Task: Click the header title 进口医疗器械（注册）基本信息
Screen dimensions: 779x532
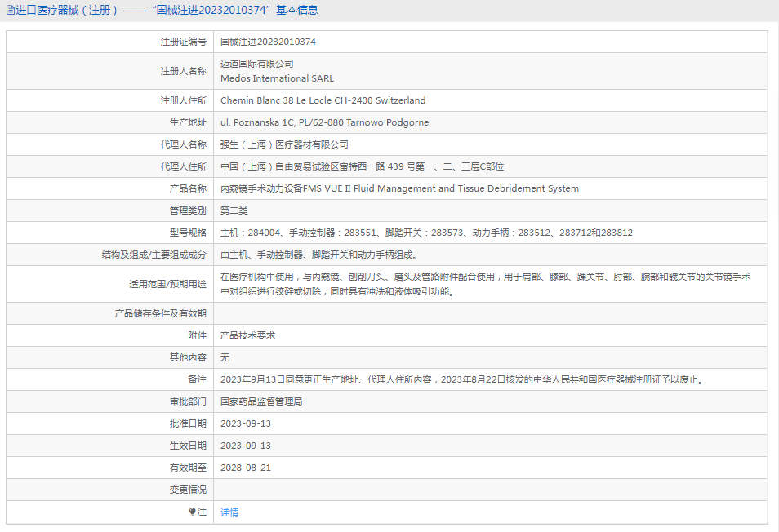Action: pos(167,11)
